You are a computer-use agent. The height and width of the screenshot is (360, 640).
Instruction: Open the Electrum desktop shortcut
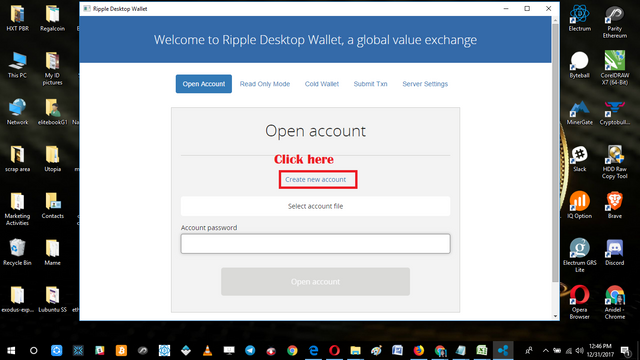(580, 18)
